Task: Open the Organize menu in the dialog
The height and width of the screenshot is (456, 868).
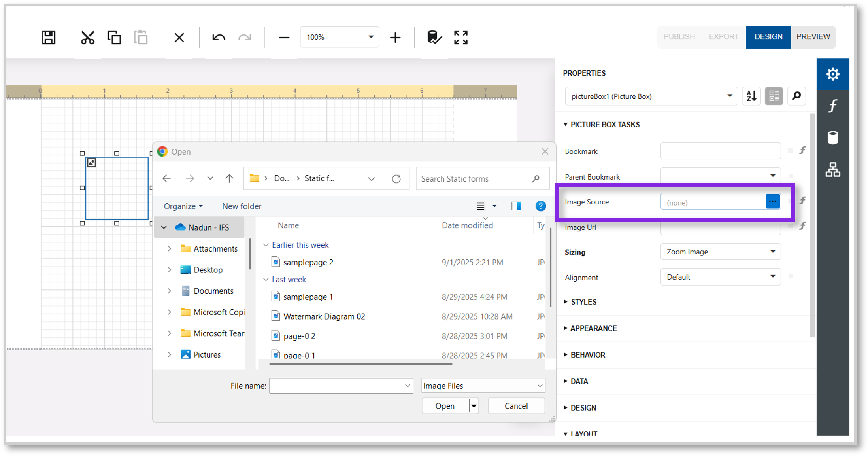Action: [x=183, y=206]
